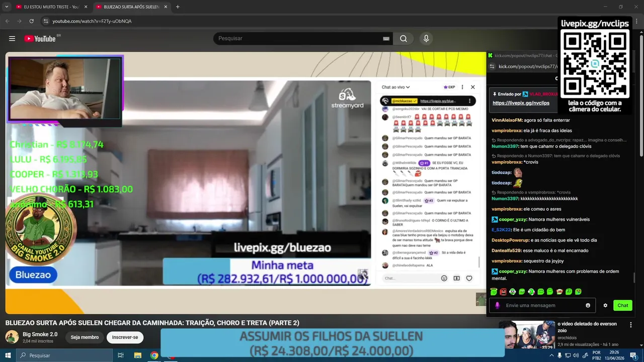Focus 'Envie uma mensagem' chat input
Screen dimensions: 644x362
(542, 305)
